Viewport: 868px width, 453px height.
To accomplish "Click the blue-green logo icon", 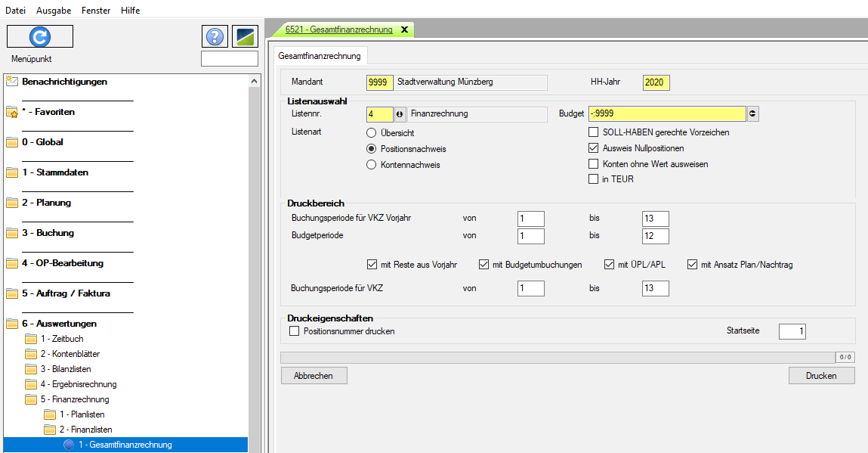I will [x=245, y=36].
